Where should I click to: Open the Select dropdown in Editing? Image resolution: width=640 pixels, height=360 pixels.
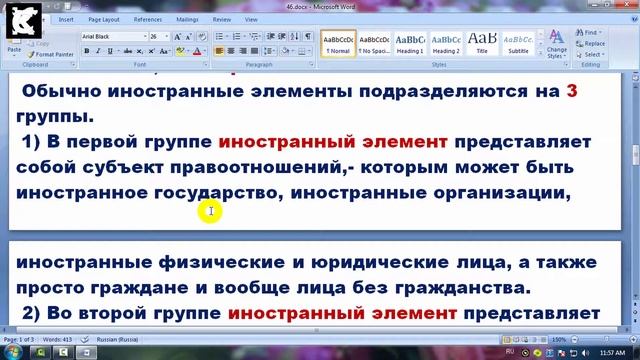coord(590,54)
